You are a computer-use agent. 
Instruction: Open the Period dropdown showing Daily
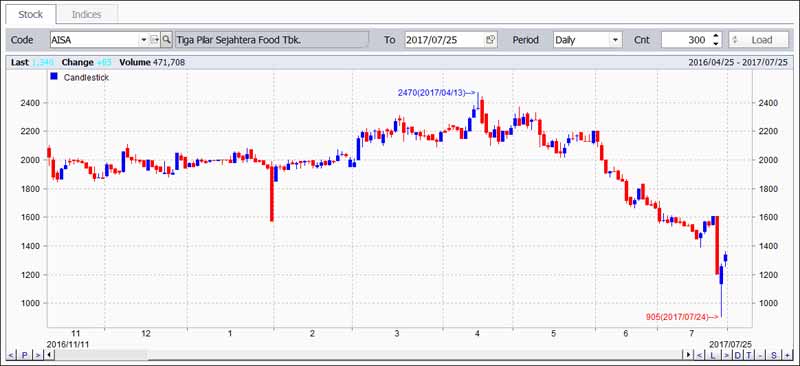[587, 40]
